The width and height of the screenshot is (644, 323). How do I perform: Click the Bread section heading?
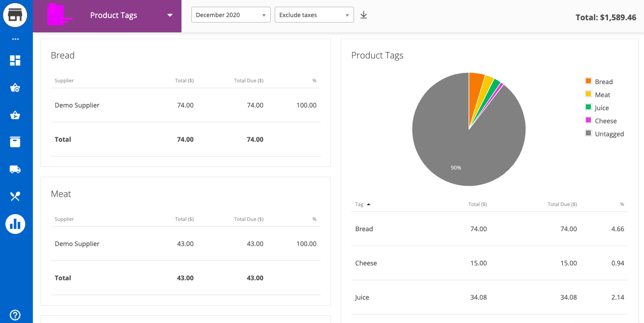coord(63,55)
